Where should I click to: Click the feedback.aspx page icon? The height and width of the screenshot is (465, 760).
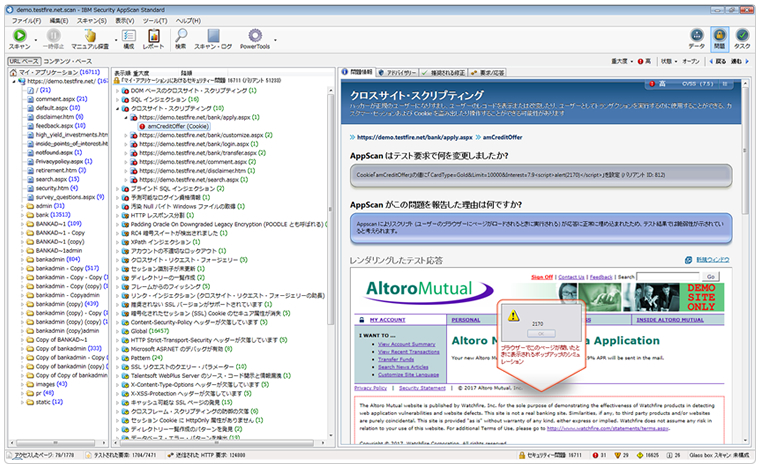(30, 126)
